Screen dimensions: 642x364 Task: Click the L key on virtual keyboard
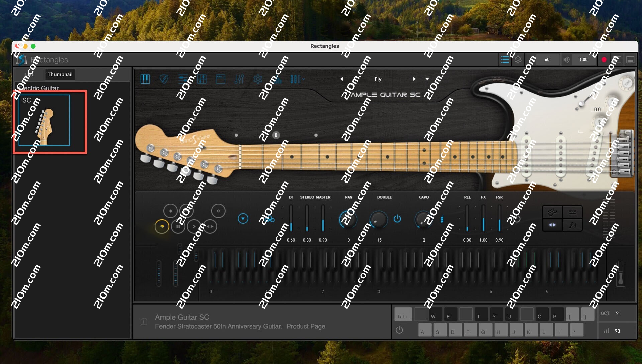point(546,330)
